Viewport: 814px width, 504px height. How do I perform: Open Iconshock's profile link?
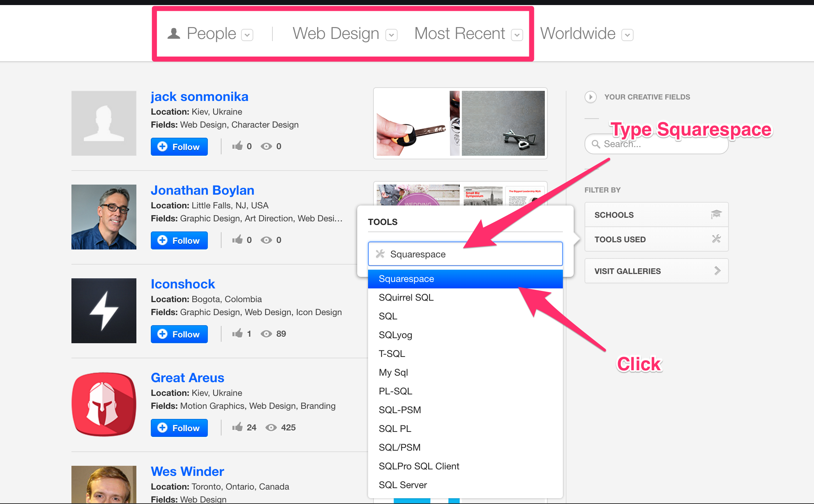(183, 284)
